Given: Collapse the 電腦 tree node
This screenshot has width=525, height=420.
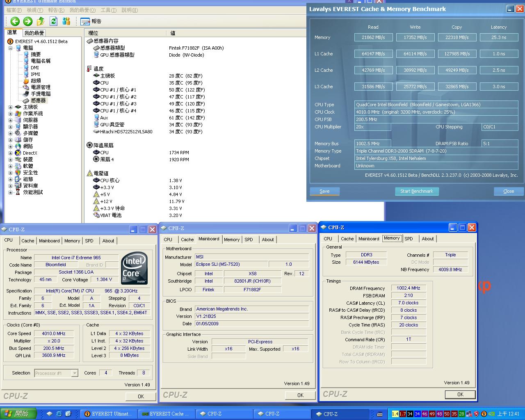Looking at the screenshot, I should click(10, 48).
